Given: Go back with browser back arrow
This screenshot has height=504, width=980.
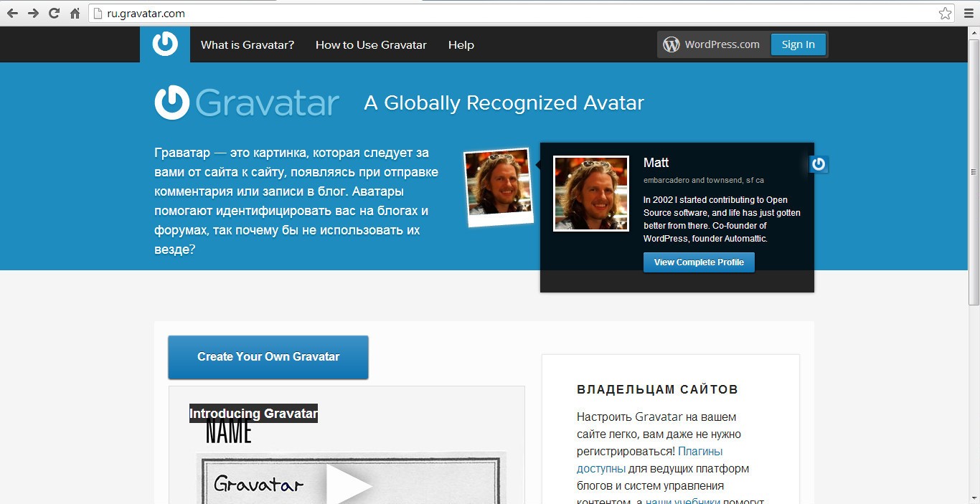Looking at the screenshot, I should (12, 13).
